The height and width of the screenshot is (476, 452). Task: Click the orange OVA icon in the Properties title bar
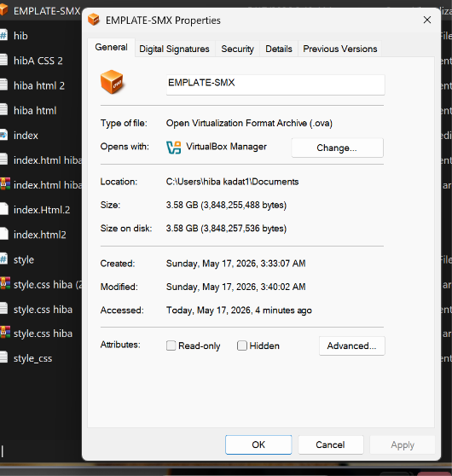94,20
